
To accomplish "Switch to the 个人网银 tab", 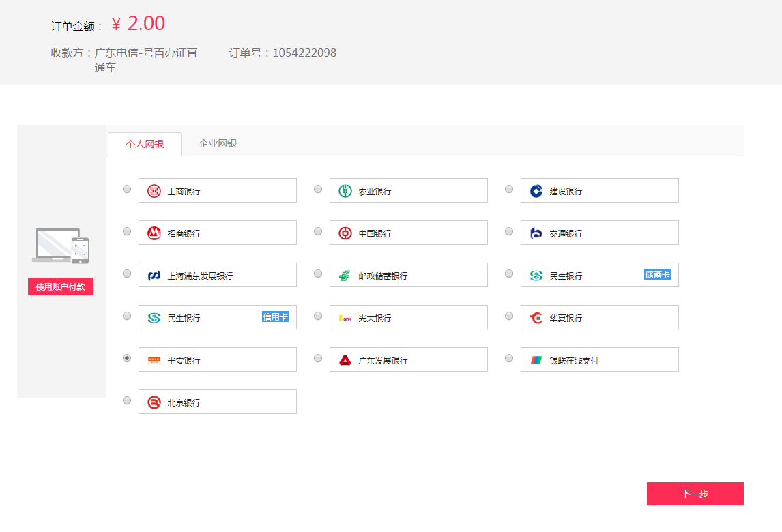I will [x=145, y=144].
